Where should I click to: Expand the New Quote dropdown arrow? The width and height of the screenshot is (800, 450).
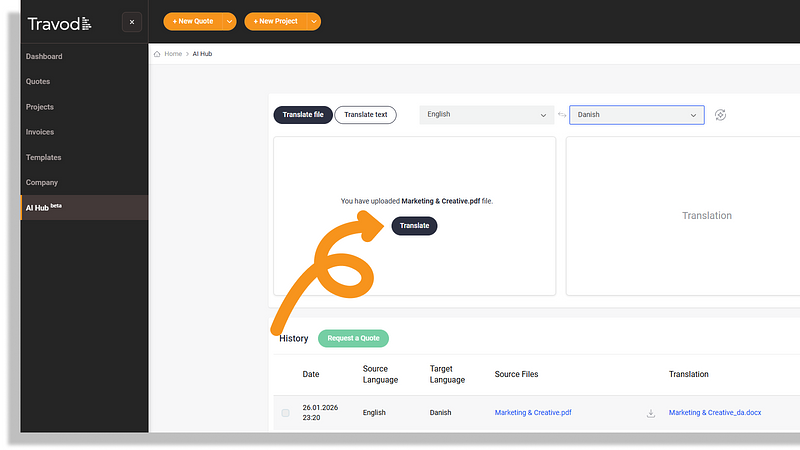tap(230, 21)
